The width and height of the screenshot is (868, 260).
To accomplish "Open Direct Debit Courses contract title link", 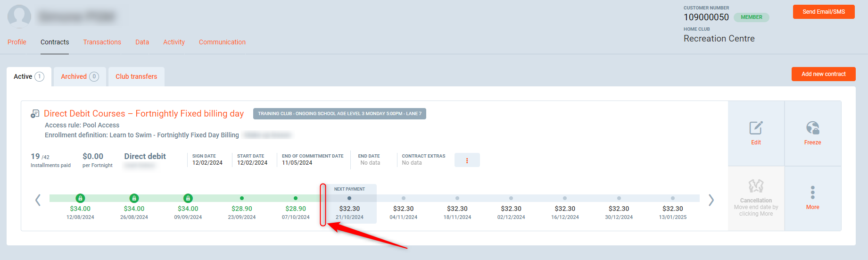I will tap(144, 114).
